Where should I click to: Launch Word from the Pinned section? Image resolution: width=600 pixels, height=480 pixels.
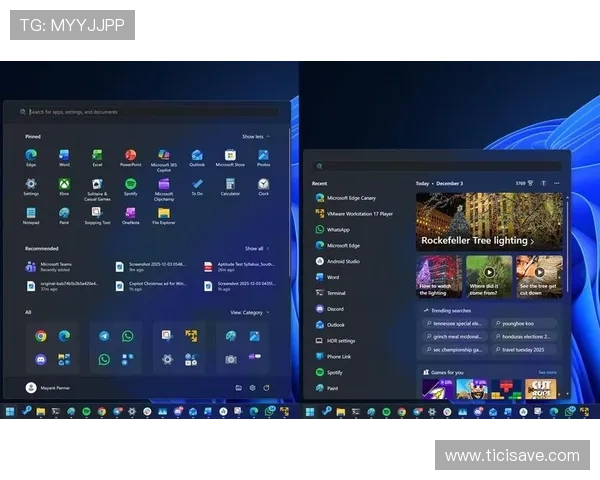point(64,157)
